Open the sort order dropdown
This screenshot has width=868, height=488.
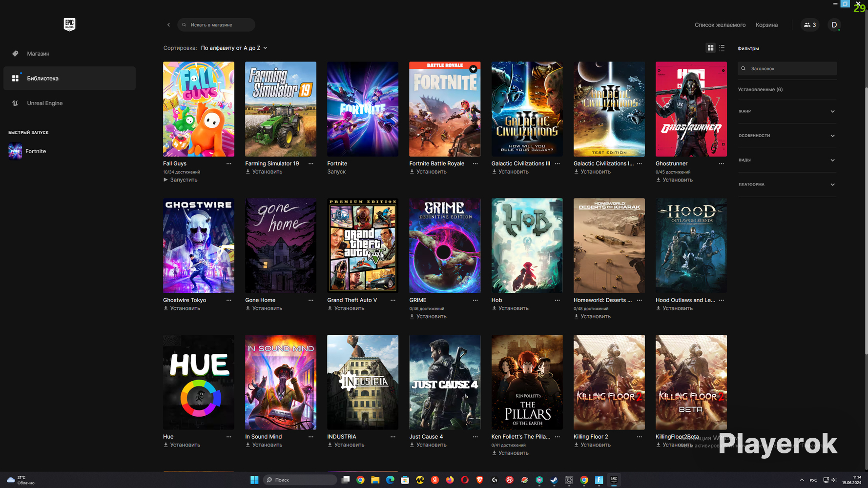[234, 48]
